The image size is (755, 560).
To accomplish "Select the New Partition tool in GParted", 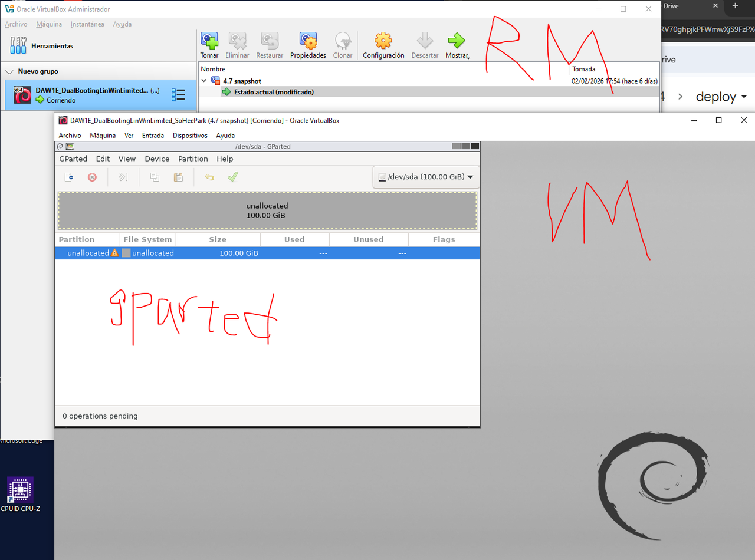I will pos(69,177).
